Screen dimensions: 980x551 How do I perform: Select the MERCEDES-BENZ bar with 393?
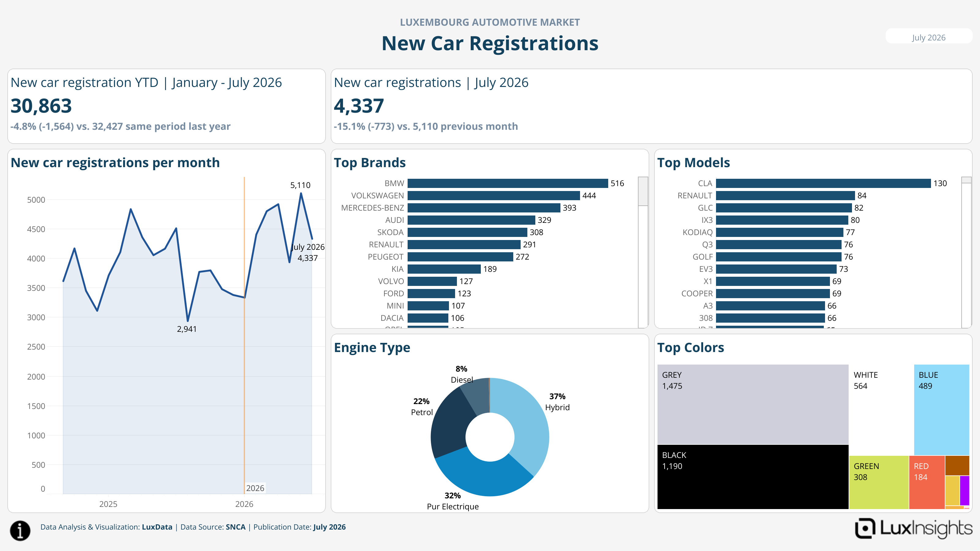coord(484,208)
